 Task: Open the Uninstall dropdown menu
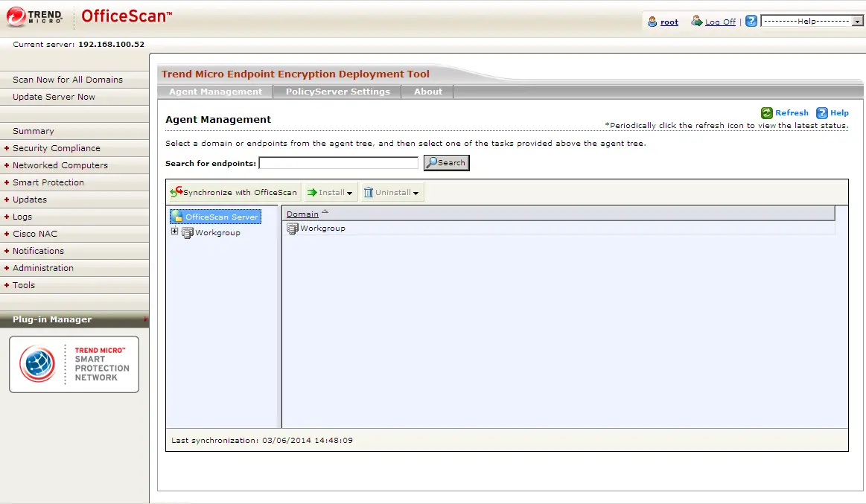392,193
